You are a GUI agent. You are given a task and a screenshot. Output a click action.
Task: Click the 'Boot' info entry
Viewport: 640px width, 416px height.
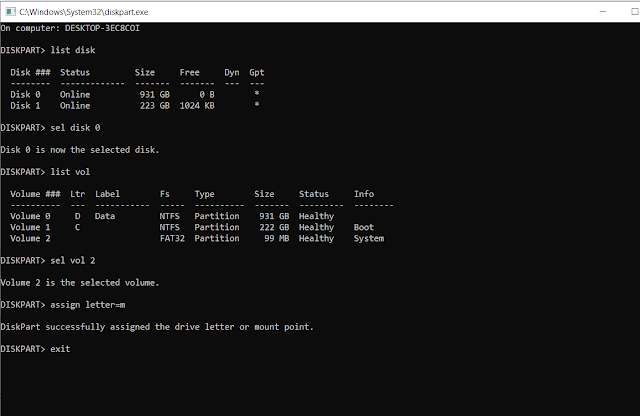(x=364, y=227)
